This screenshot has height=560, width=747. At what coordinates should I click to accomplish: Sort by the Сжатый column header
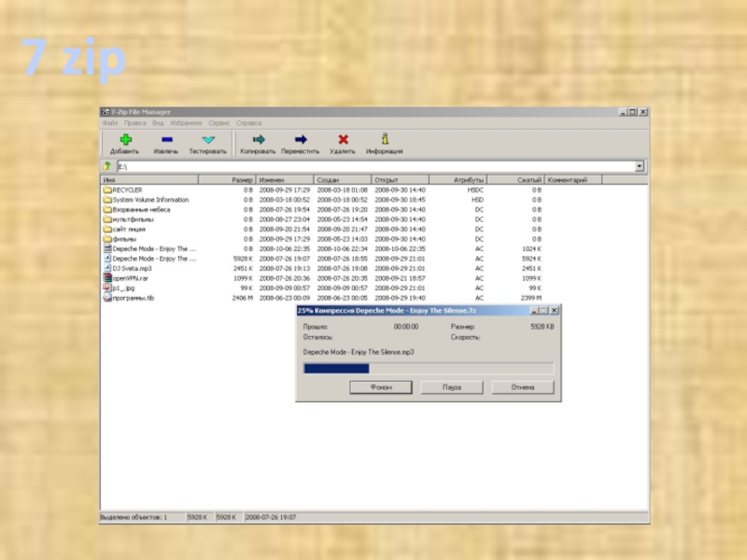pos(515,180)
